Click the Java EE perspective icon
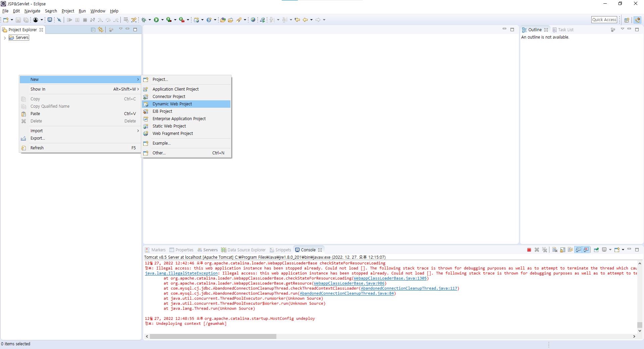This screenshot has height=349, width=644. click(x=638, y=20)
